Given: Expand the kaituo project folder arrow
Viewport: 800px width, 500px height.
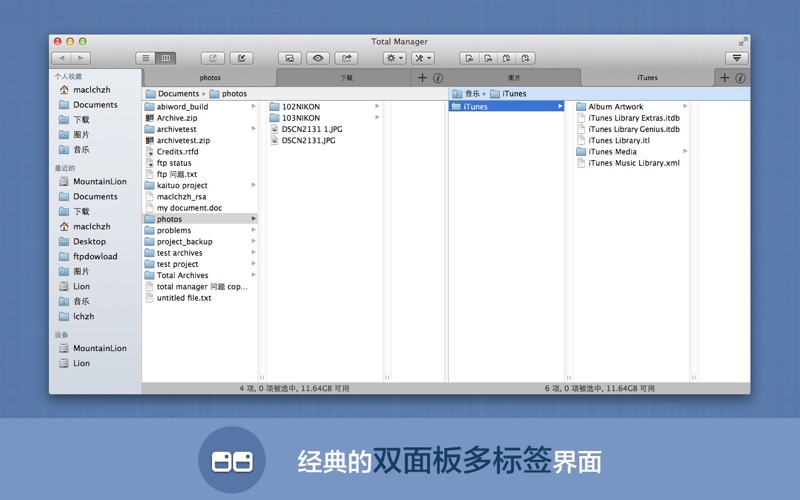Looking at the screenshot, I should (x=254, y=185).
